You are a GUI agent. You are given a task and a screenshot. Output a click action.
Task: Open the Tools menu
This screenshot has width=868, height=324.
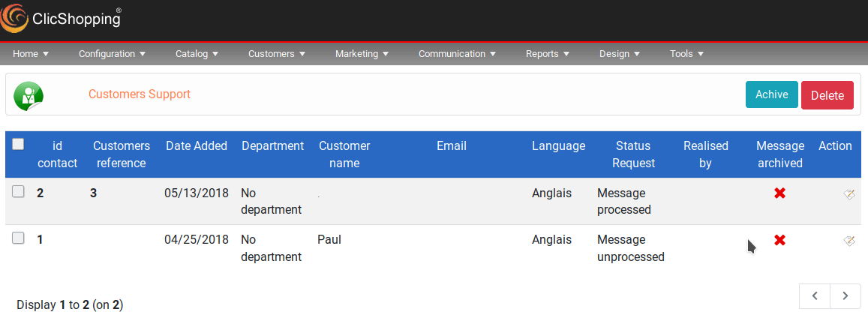coord(686,54)
